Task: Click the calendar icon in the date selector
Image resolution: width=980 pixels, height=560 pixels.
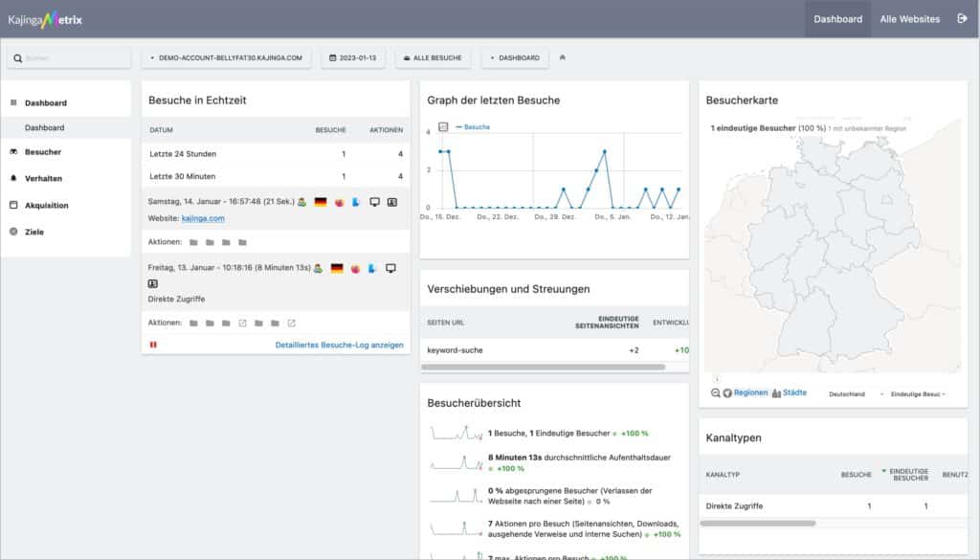Action: pos(332,57)
